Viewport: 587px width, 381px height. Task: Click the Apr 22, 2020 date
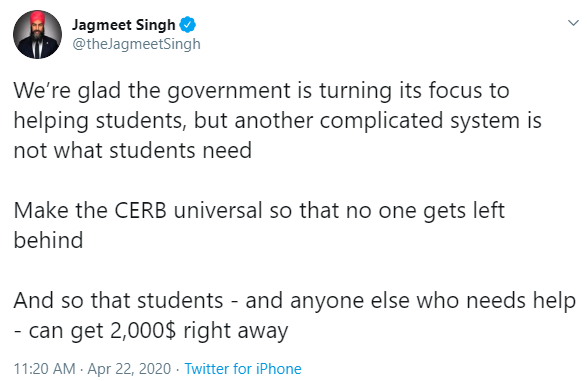click(x=129, y=369)
